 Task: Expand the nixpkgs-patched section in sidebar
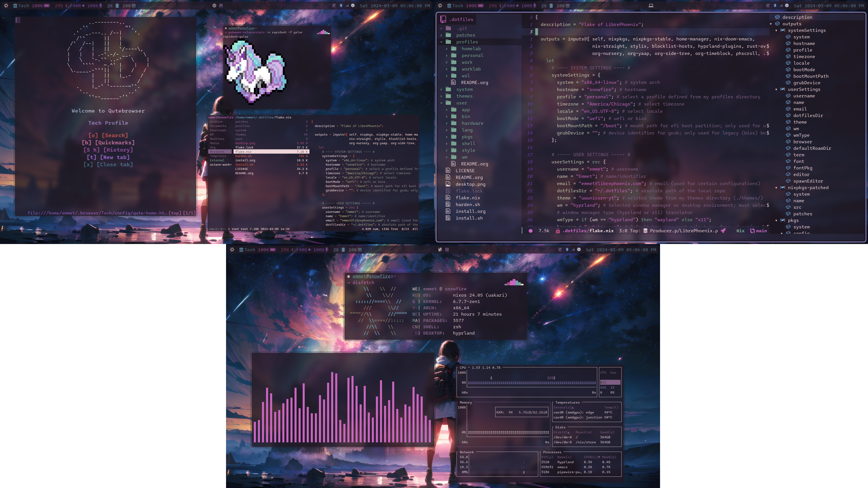coord(776,188)
